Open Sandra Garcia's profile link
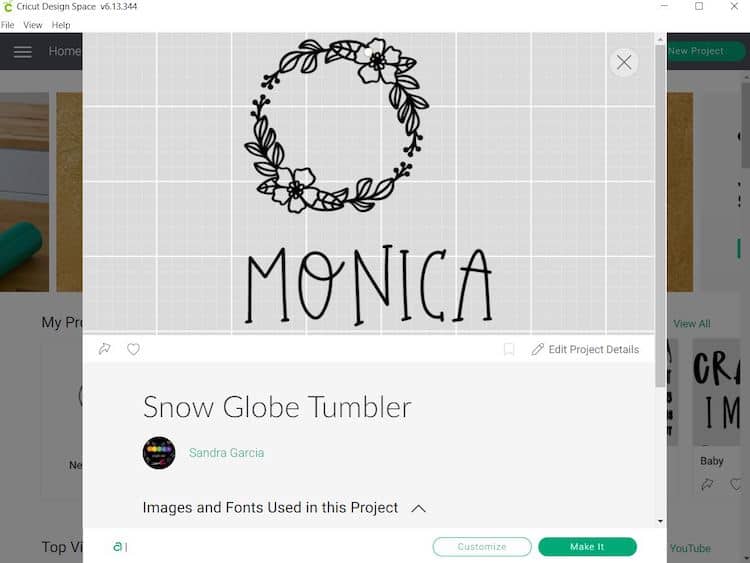The width and height of the screenshot is (750, 563). (x=226, y=453)
